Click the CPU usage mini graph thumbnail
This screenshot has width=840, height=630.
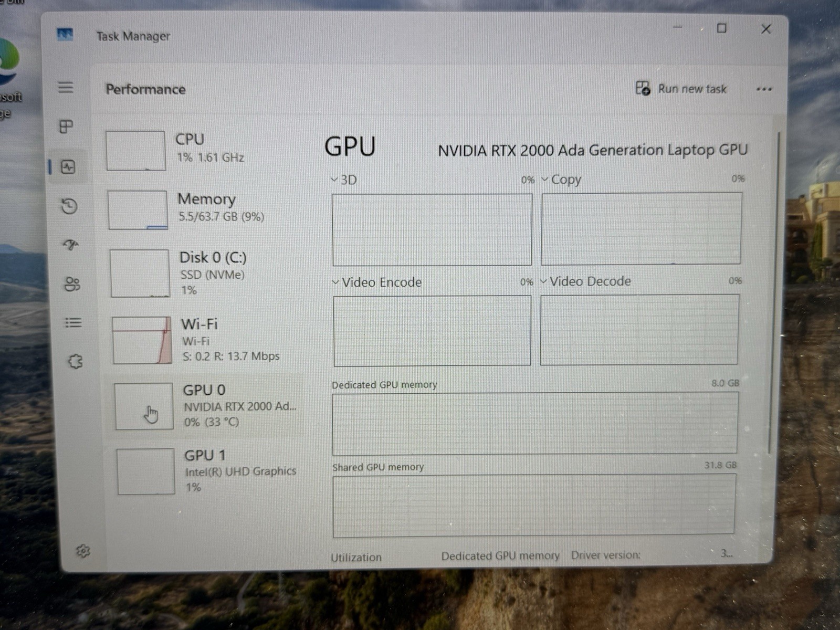click(x=136, y=151)
